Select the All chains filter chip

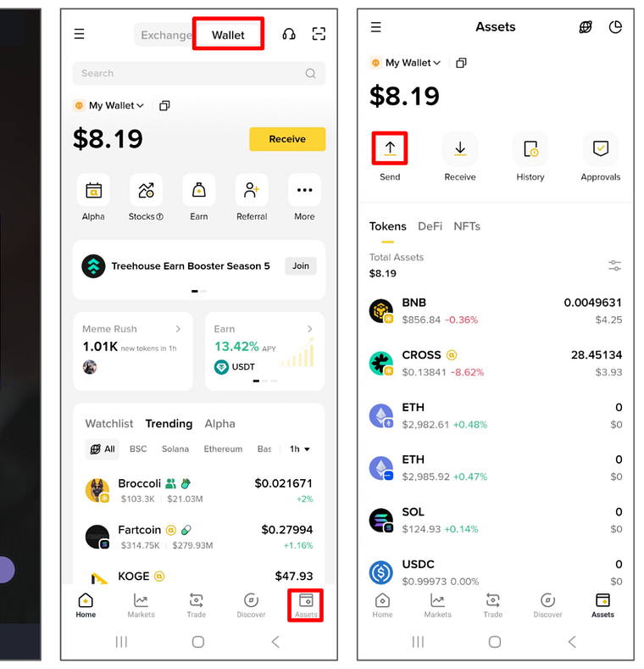(103, 449)
